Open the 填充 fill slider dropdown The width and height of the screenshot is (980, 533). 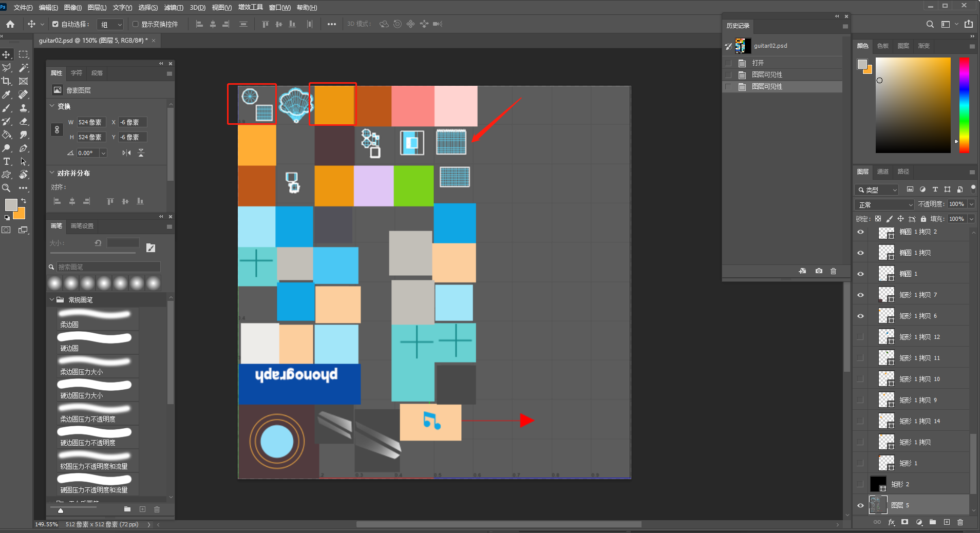click(972, 219)
